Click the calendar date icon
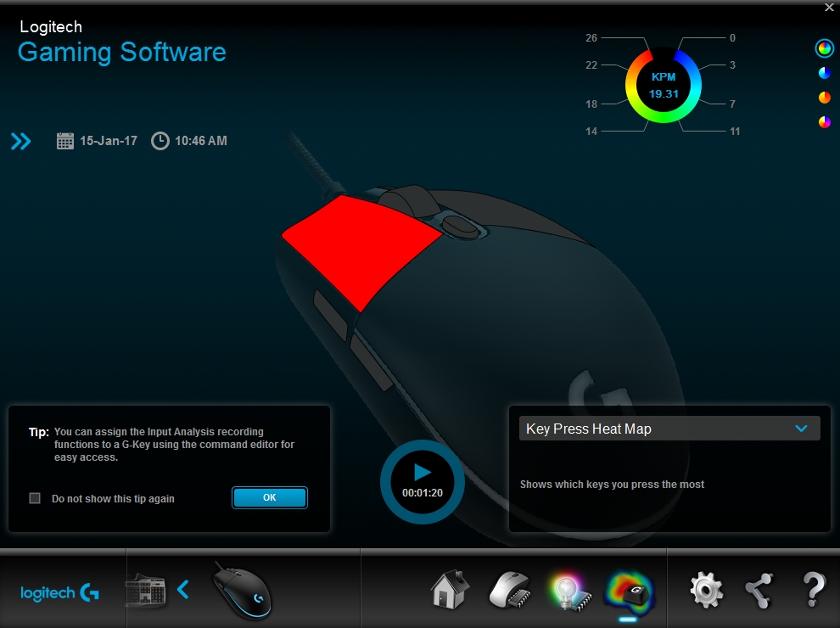Image resolution: width=840 pixels, height=628 pixels. tap(65, 141)
